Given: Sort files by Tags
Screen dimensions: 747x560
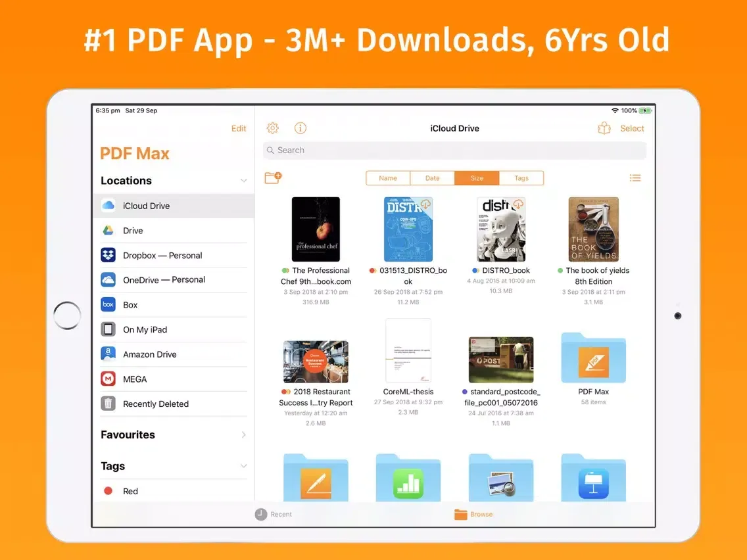Looking at the screenshot, I should pos(521,178).
